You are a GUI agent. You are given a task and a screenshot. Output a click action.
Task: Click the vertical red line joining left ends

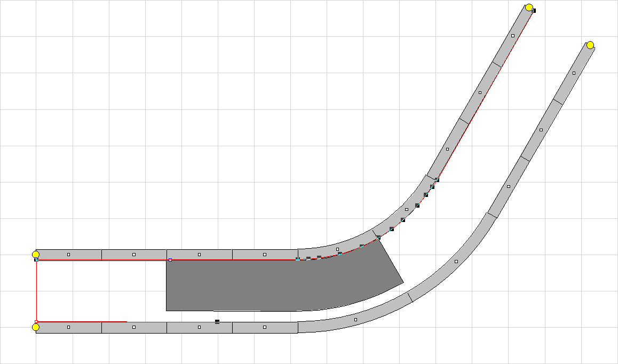[x=36, y=291]
